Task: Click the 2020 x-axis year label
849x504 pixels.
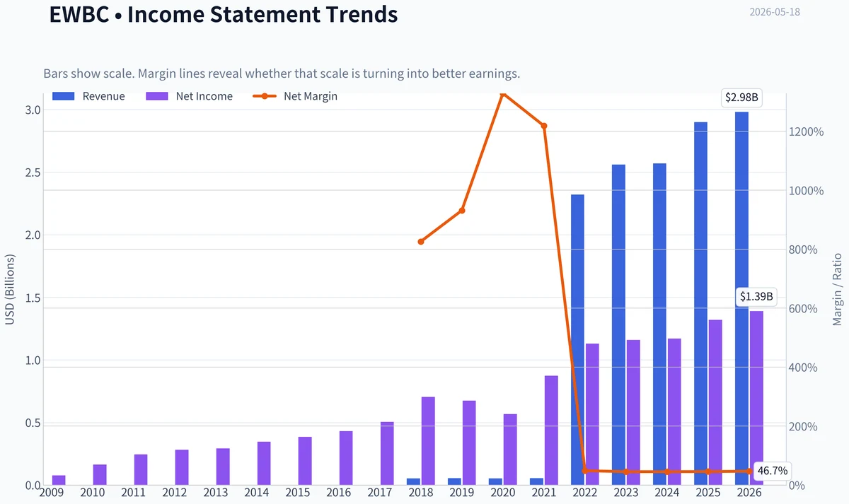Action: (x=503, y=493)
